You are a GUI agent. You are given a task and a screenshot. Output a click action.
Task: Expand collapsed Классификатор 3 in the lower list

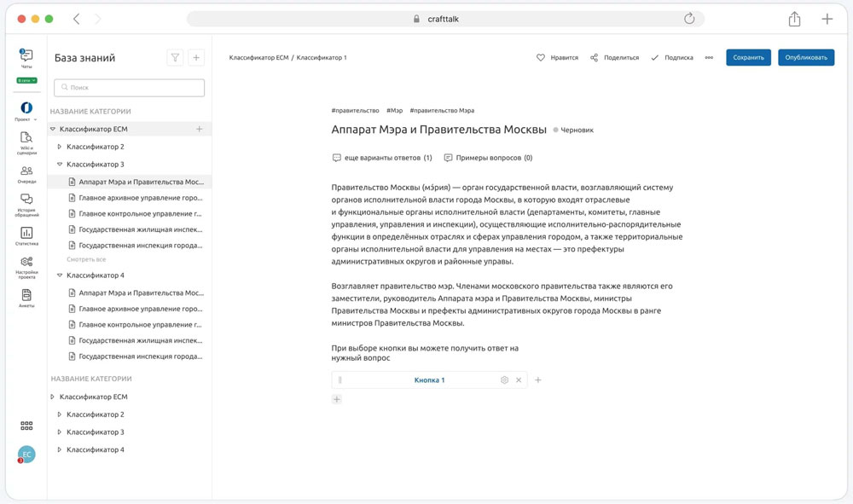click(60, 432)
